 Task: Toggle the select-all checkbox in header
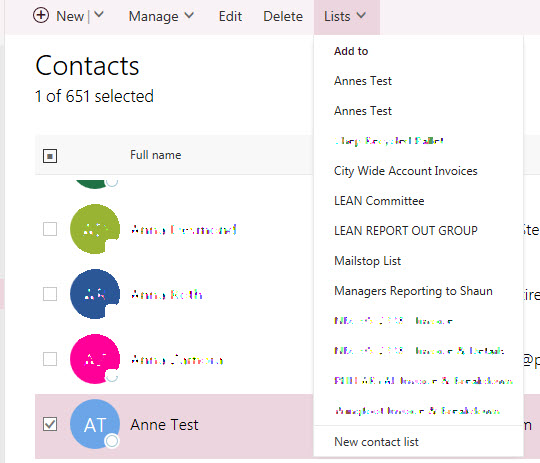[x=50, y=156]
